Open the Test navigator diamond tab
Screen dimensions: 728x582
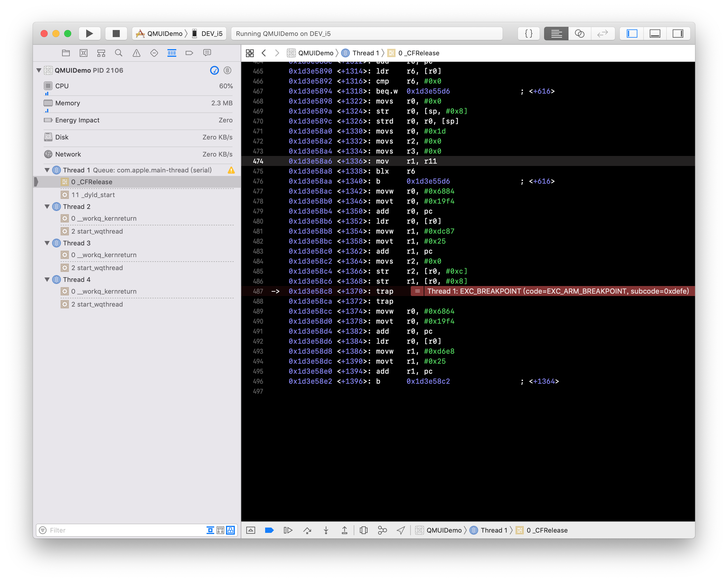154,53
